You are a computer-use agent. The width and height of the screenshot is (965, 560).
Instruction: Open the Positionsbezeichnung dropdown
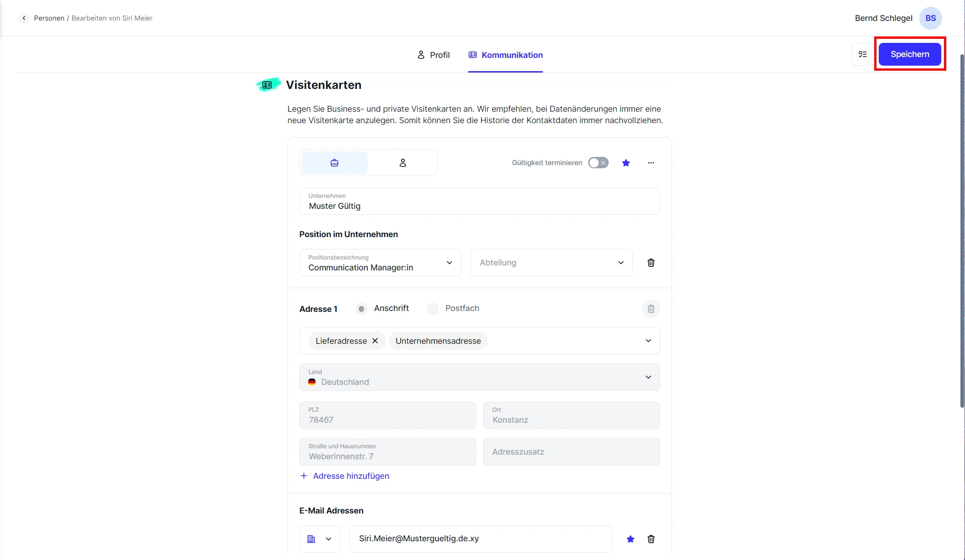click(x=380, y=263)
